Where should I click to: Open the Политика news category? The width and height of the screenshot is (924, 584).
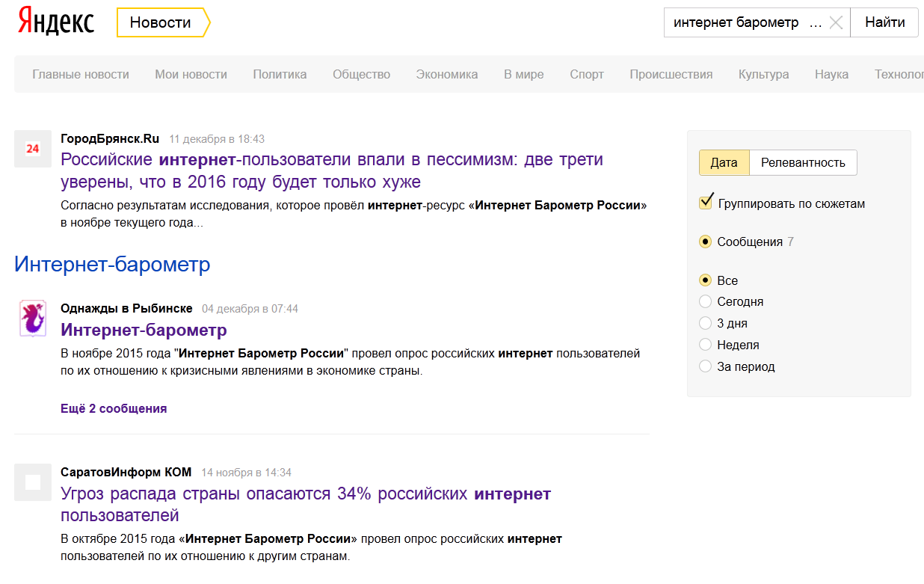coord(280,74)
